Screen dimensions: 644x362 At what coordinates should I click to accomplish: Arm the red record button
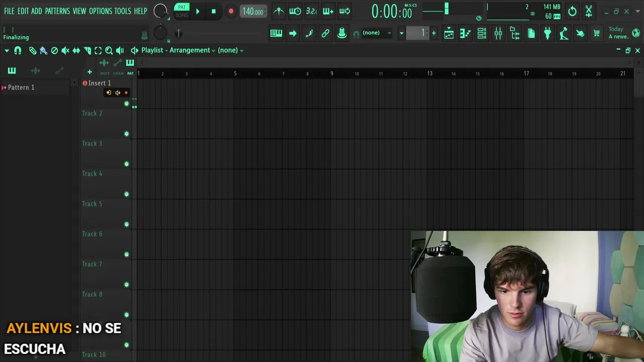[231, 11]
